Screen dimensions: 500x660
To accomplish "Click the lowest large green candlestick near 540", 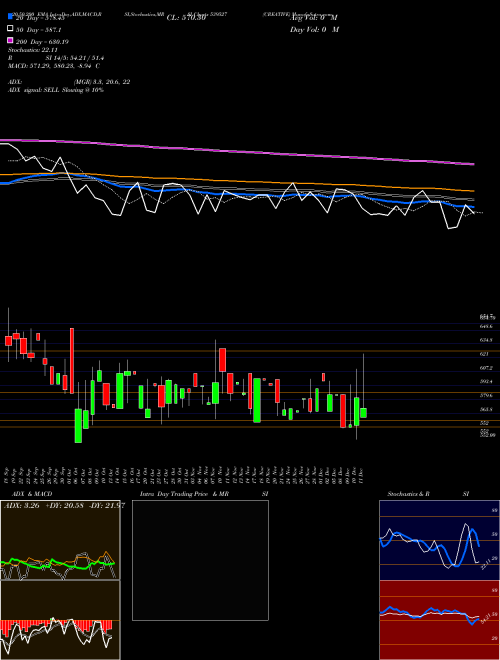I will point(78,426).
